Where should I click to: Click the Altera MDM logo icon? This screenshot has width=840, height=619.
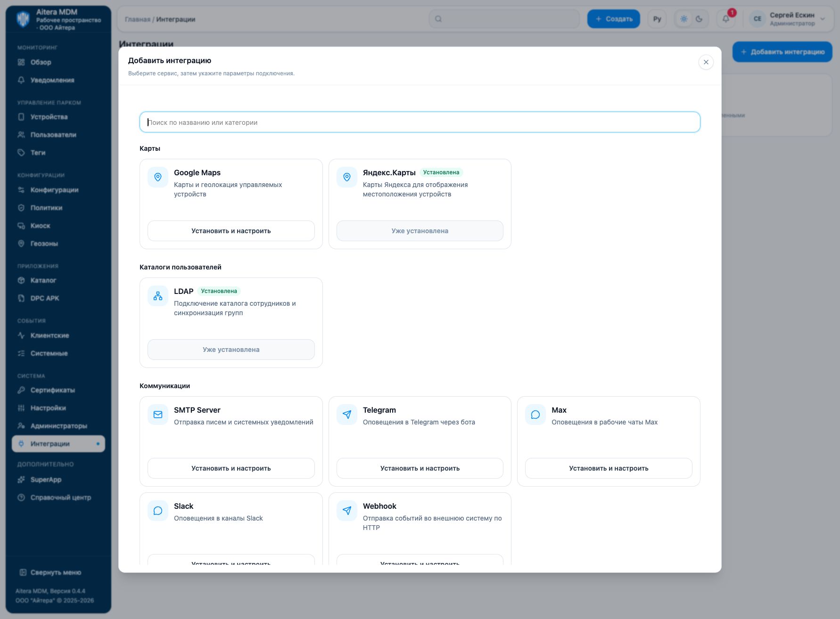[x=23, y=19]
